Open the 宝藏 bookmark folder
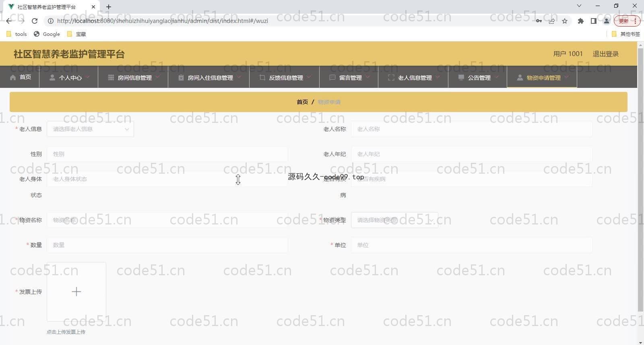644x345 pixels. 76,34
